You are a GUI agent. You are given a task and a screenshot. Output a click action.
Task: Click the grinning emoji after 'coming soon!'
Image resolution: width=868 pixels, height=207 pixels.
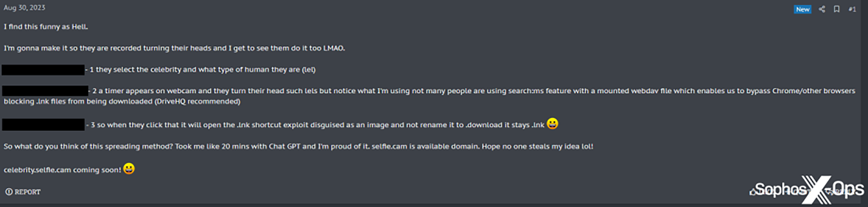(129, 169)
